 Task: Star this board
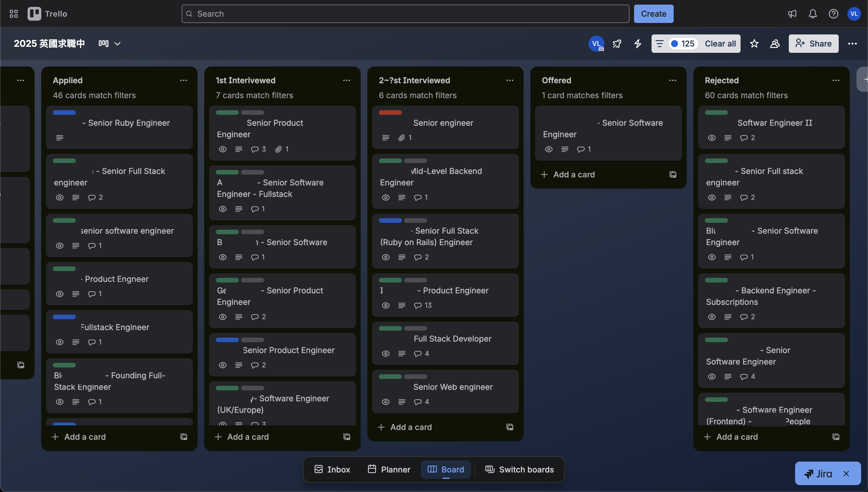click(x=754, y=44)
